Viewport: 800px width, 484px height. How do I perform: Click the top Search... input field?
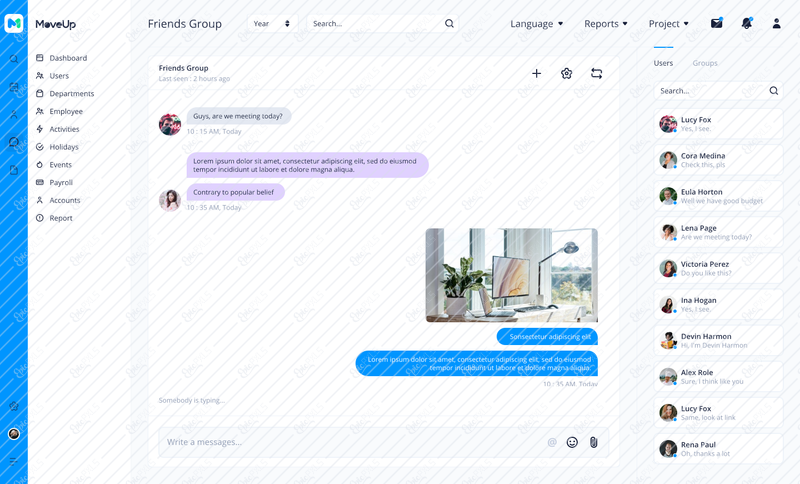coord(383,23)
